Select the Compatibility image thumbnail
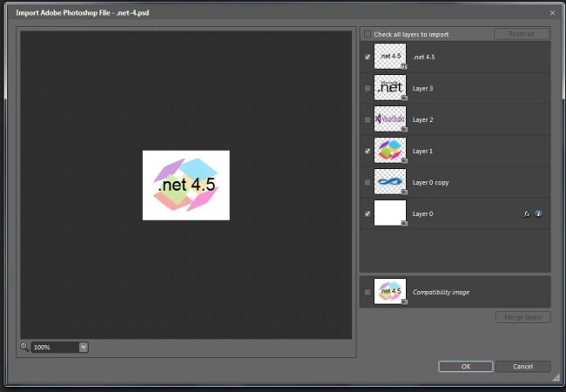Image resolution: width=566 pixels, height=392 pixels. point(390,291)
